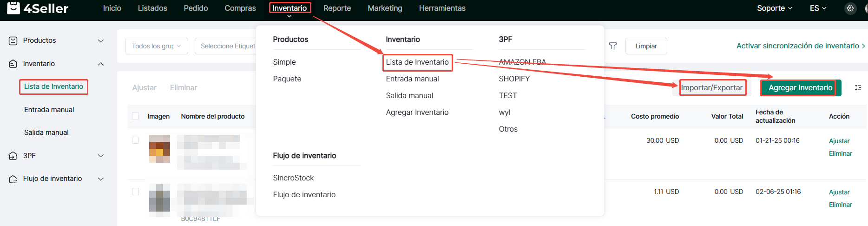Open the Todos los grupos dropdown
The image size is (868, 226).
(x=156, y=46)
